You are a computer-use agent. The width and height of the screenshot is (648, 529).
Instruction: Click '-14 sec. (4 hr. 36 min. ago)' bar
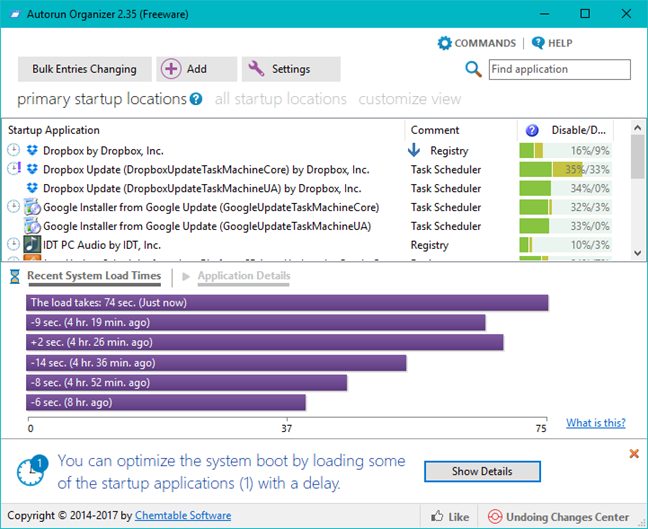point(216,363)
